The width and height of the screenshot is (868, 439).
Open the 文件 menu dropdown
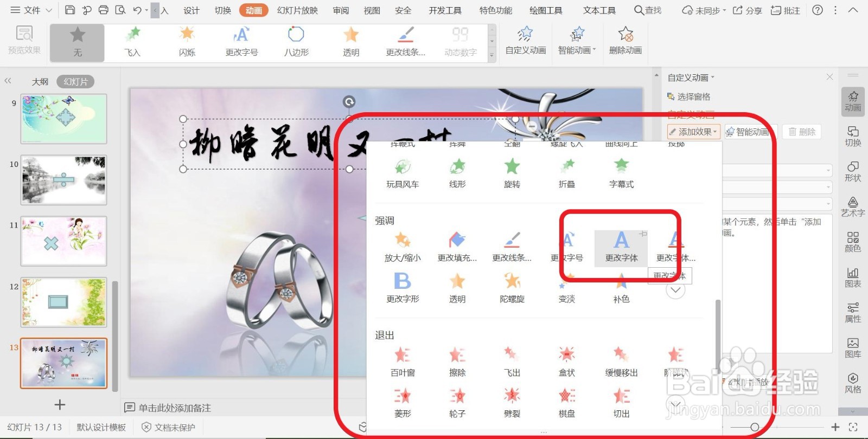point(31,10)
